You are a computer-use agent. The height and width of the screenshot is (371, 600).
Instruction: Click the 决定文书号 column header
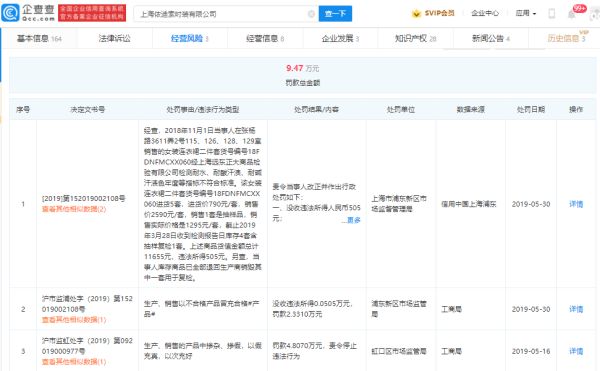pyautogui.click(x=88, y=109)
